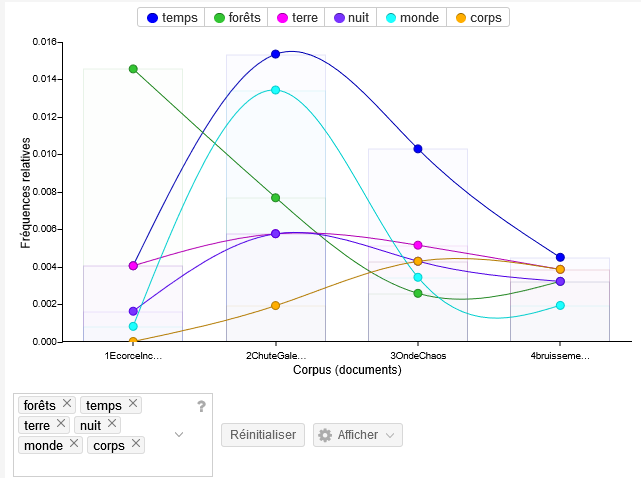Screen dimensions: 641x478
Task: Expand the terms selector dropdown arrow
Action: click(179, 435)
